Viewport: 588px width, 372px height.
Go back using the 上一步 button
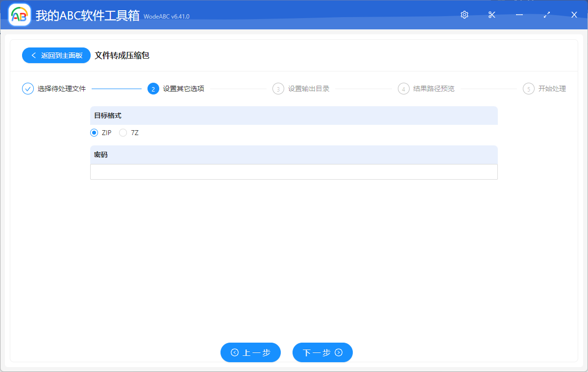tap(250, 352)
